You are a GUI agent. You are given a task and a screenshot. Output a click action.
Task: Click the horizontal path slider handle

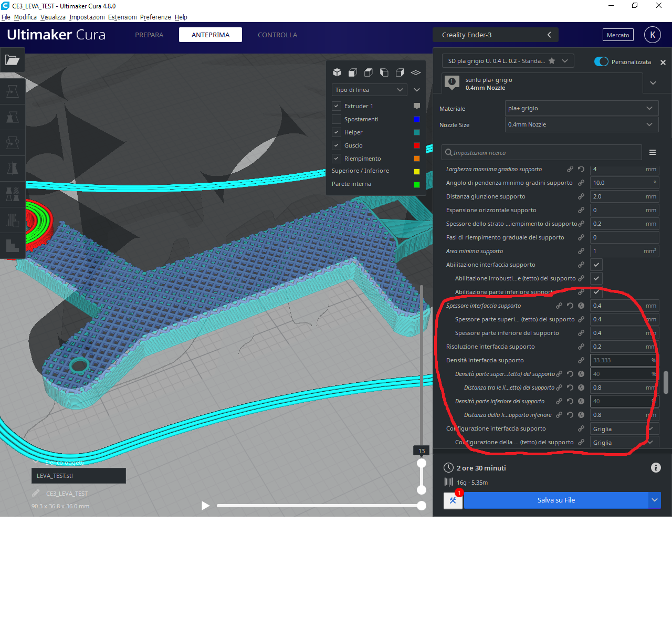421,506
